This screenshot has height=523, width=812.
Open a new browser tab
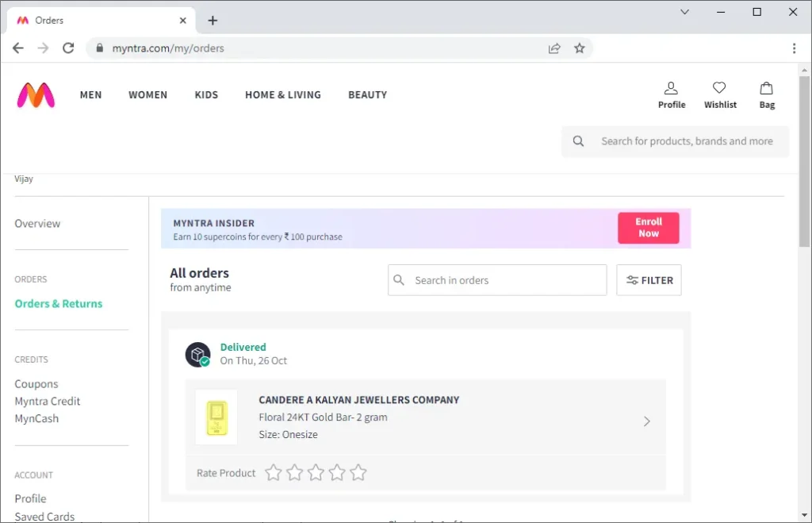(213, 20)
